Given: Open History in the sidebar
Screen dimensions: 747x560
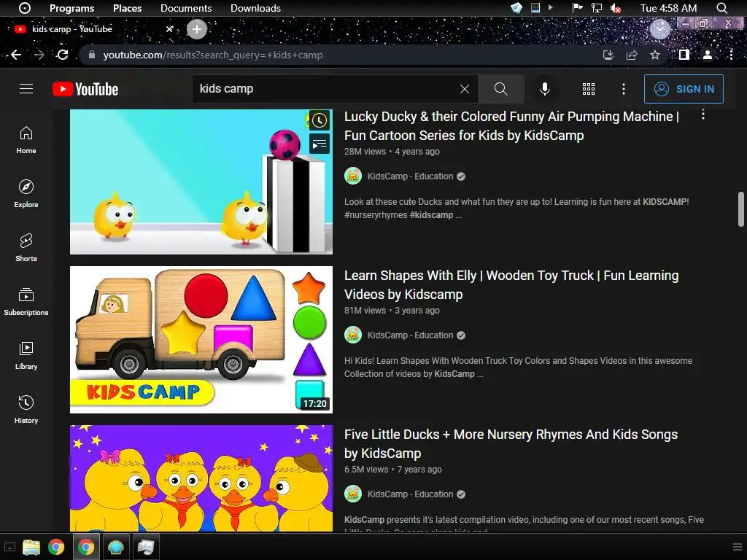Looking at the screenshot, I should click(26, 410).
